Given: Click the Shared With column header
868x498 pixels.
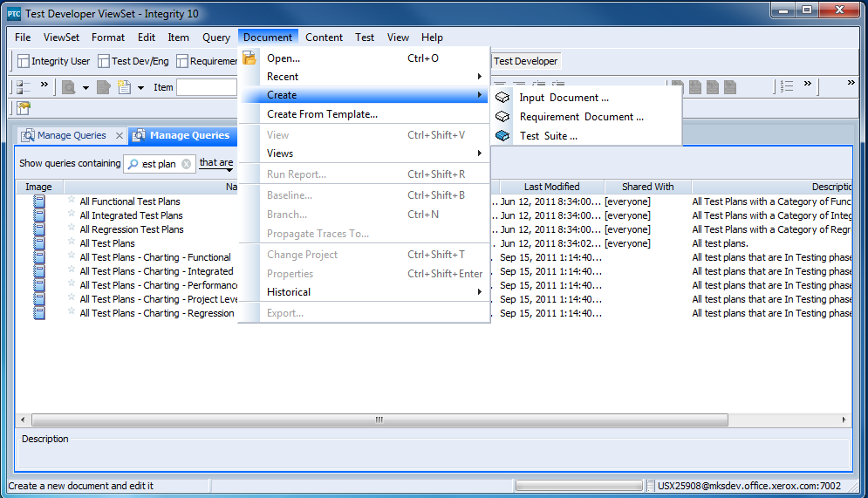Looking at the screenshot, I should [x=647, y=187].
